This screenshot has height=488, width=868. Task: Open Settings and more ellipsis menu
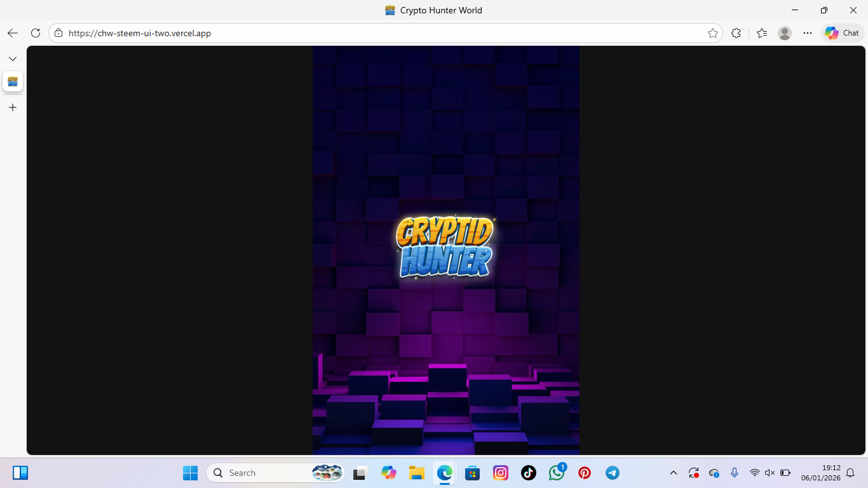point(808,33)
